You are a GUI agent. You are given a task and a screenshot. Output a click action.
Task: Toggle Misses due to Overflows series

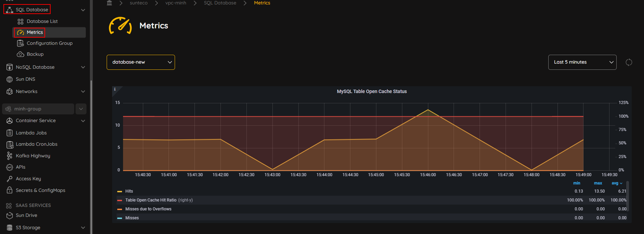tap(148, 209)
